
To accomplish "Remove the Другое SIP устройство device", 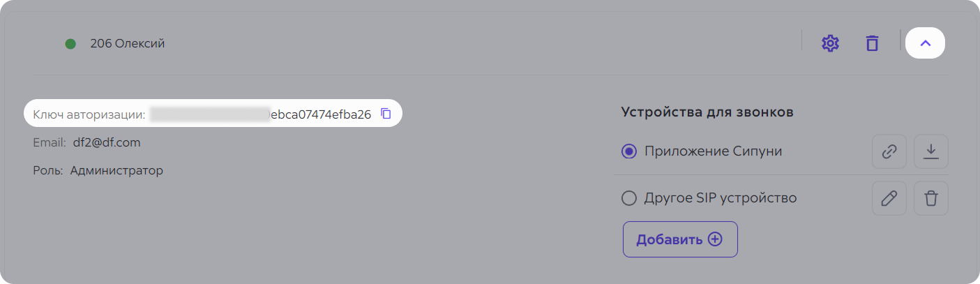I will (930, 198).
